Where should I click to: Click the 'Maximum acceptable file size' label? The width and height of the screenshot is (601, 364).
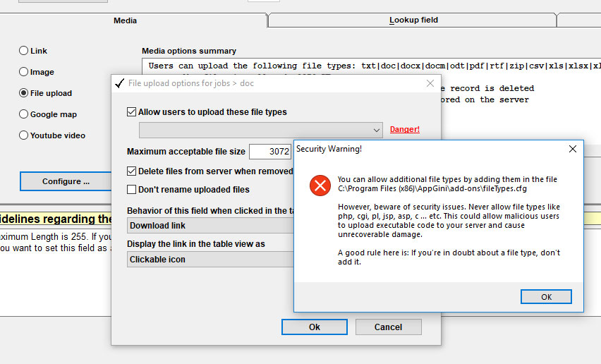(x=186, y=152)
